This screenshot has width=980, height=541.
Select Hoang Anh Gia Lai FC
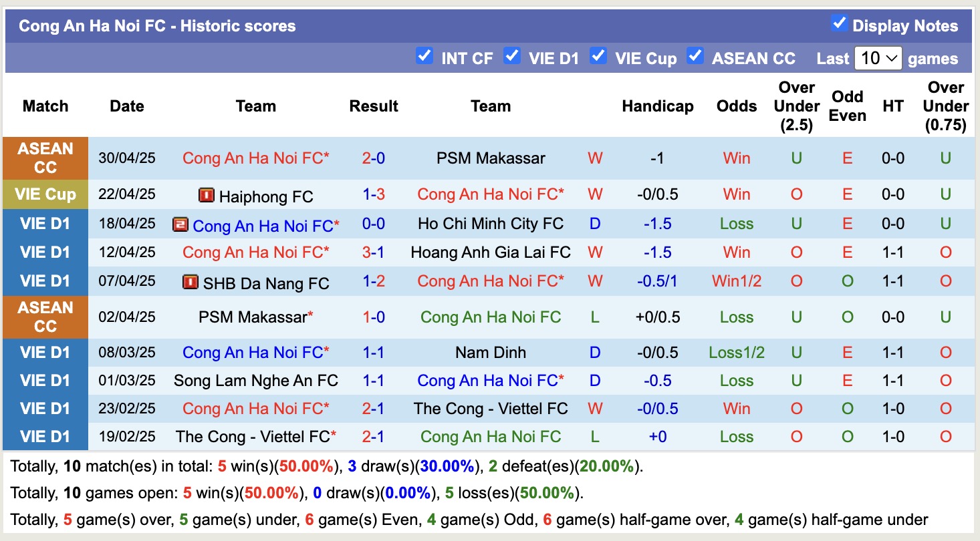491,252
